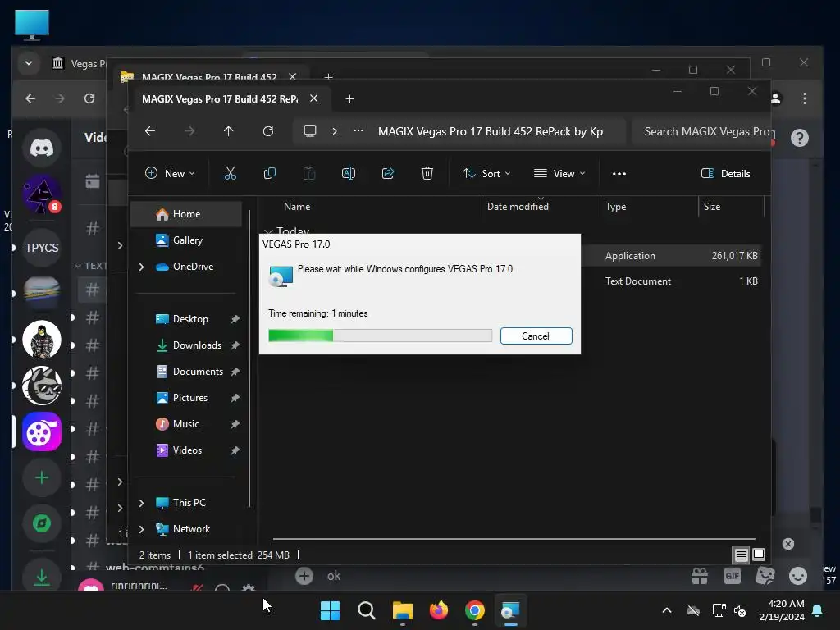Open Discord GIF picker
Image resolution: width=840 pixels, height=630 pixels.
(733, 576)
